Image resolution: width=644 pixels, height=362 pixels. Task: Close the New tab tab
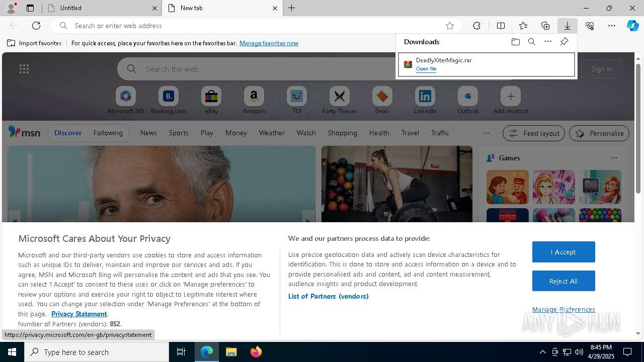(x=275, y=8)
